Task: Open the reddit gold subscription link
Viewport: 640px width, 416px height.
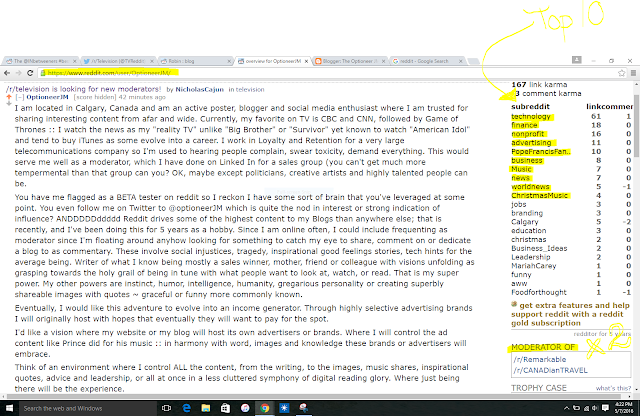Action: click(570, 314)
